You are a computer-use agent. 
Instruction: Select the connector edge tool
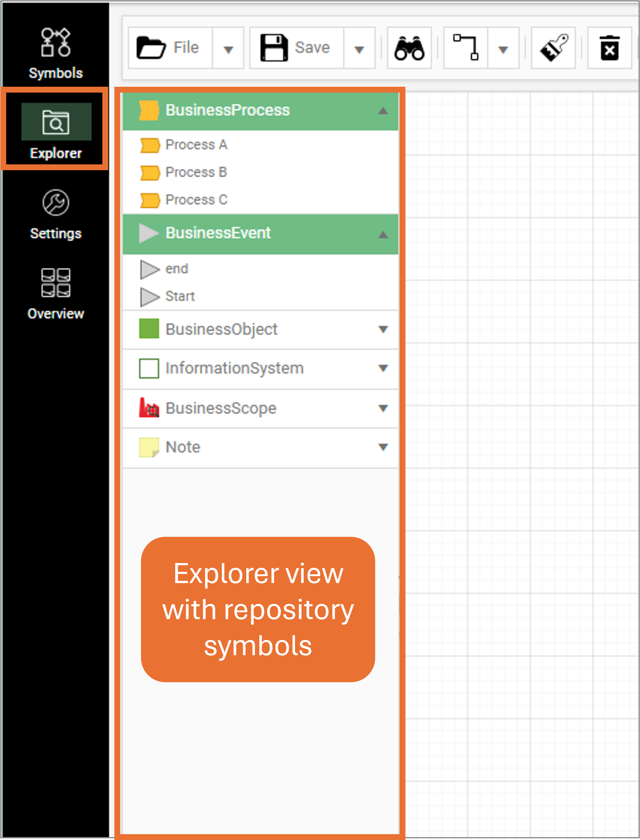(x=466, y=48)
